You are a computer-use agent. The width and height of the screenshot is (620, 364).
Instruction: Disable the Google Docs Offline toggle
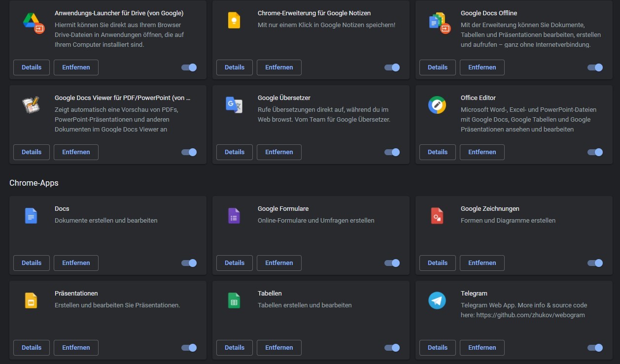coord(595,67)
